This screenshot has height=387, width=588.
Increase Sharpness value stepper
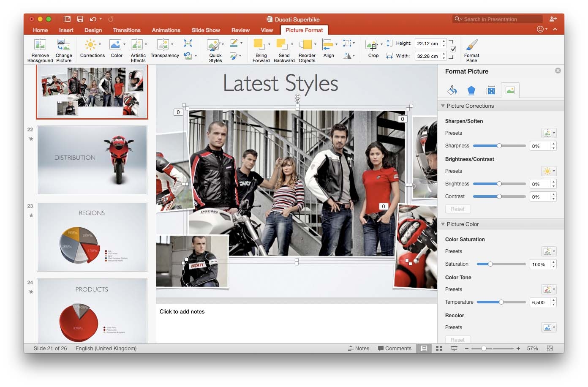[x=554, y=144]
